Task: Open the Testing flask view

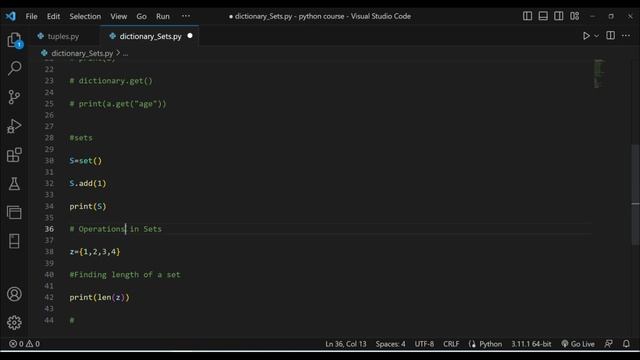Action: (14, 184)
